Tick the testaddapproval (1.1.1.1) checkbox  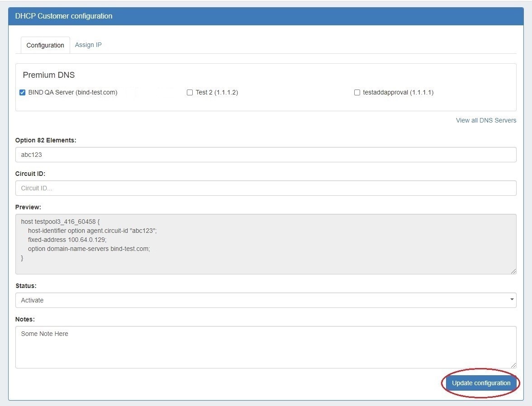point(357,92)
